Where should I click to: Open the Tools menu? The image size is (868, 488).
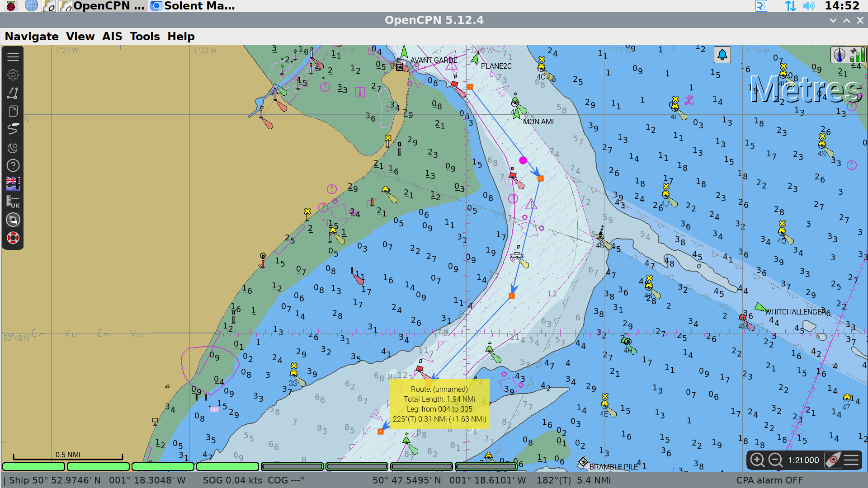tap(145, 36)
